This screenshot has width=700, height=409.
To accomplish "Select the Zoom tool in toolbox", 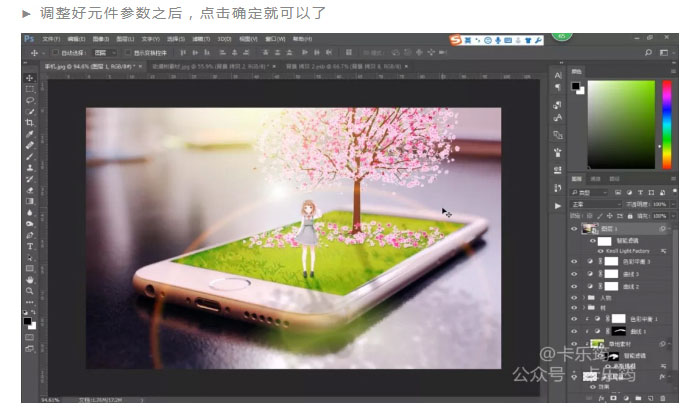I will coord(29,291).
